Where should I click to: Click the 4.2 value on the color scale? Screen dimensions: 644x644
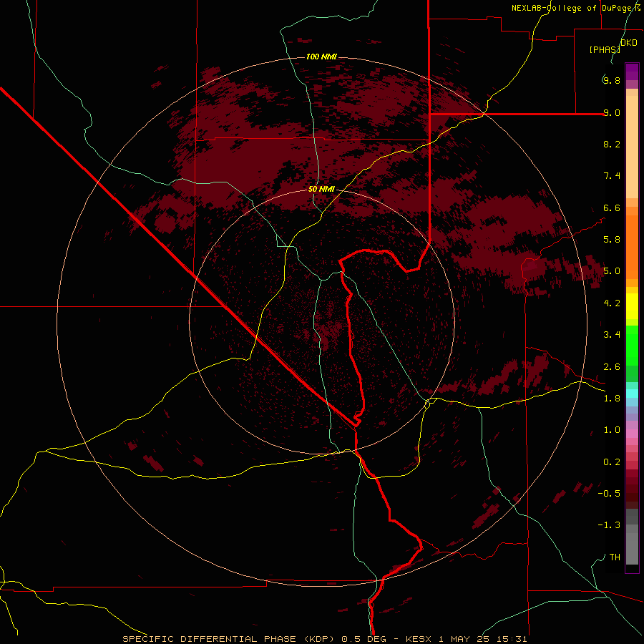click(612, 303)
